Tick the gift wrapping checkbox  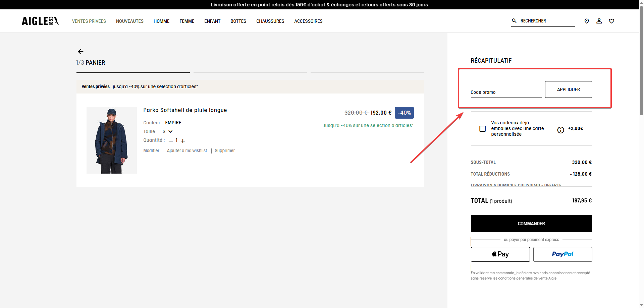tap(483, 129)
